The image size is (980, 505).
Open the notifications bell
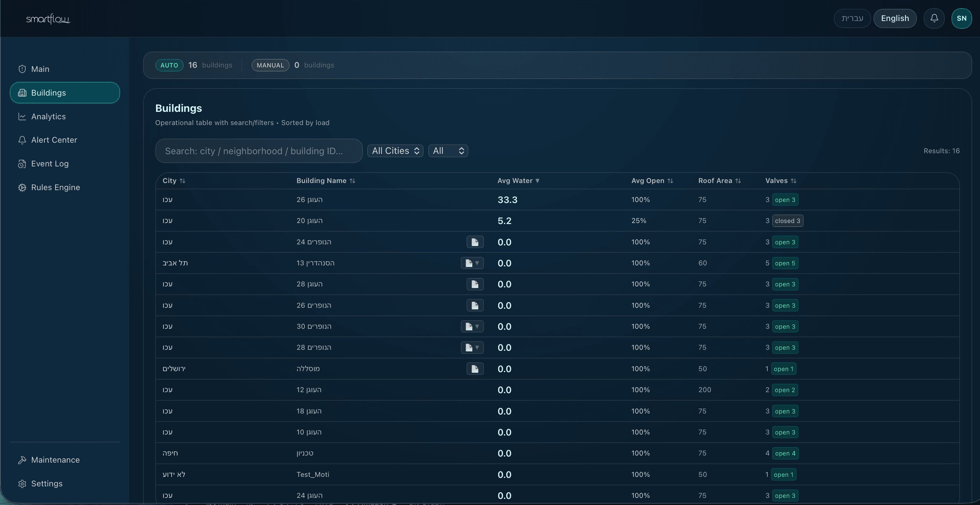(x=934, y=18)
